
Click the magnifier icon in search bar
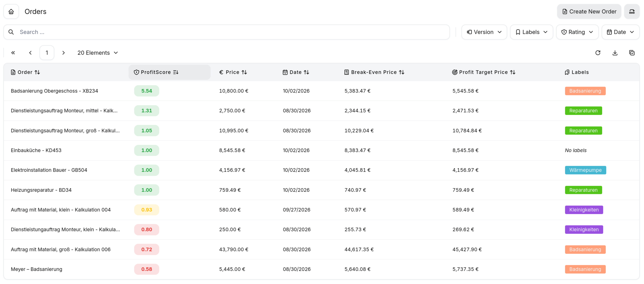pyautogui.click(x=11, y=32)
